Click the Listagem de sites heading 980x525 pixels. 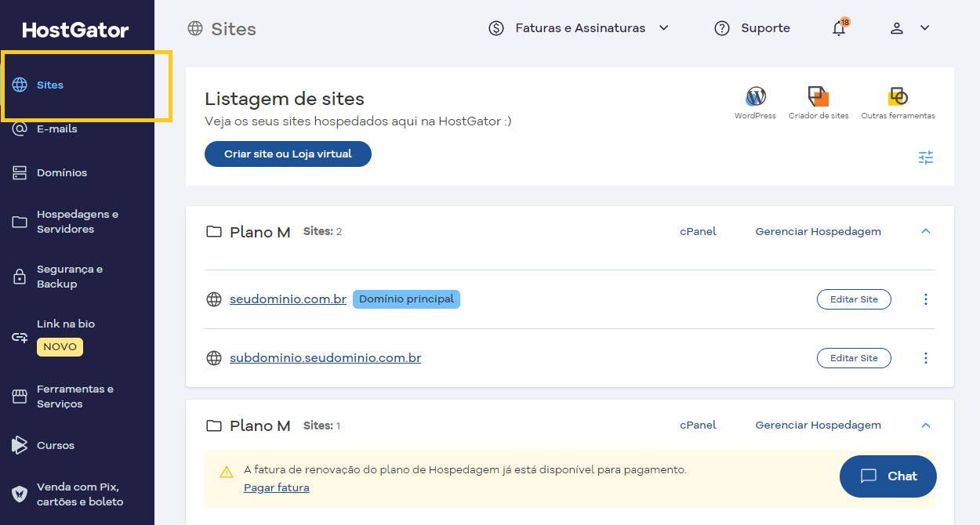(x=285, y=100)
